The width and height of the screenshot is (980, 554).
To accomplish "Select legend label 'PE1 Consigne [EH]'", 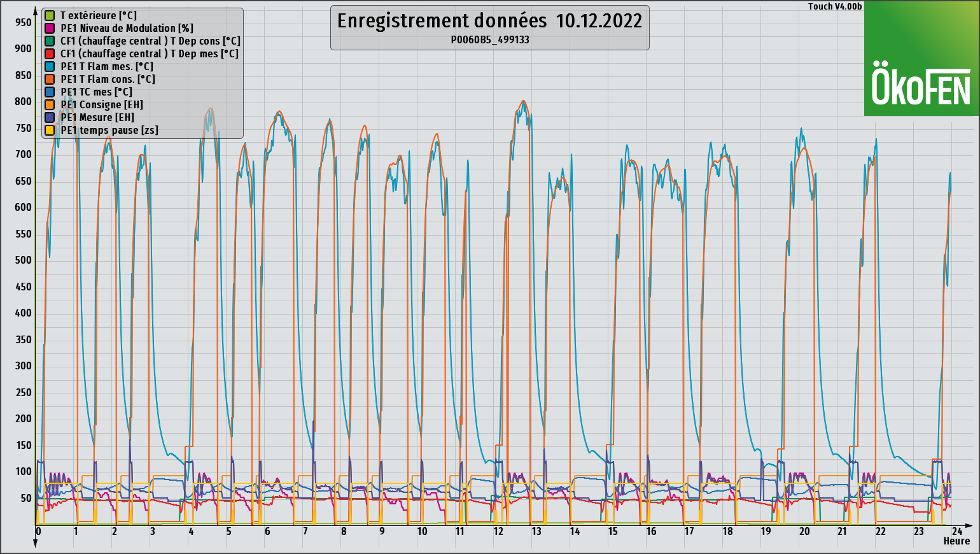I will click(102, 104).
